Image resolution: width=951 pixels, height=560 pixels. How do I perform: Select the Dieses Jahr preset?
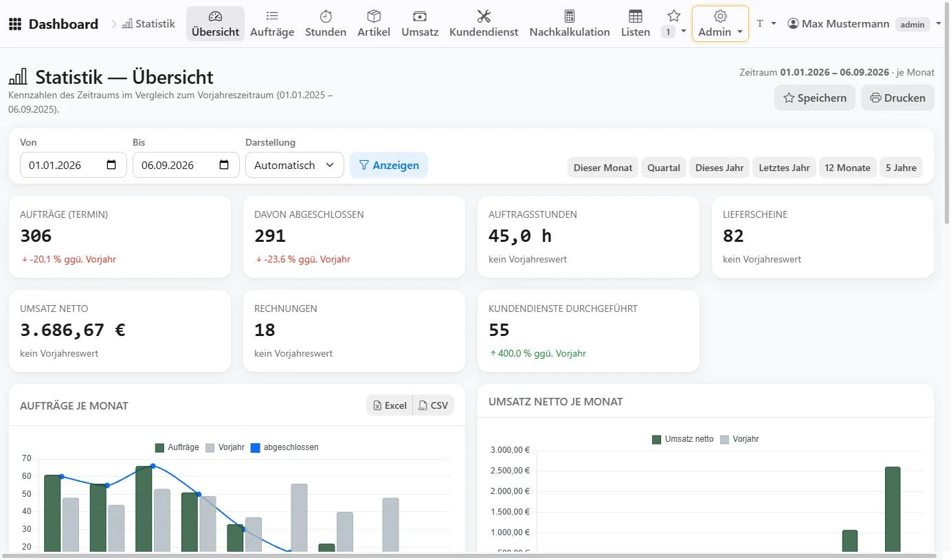719,168
